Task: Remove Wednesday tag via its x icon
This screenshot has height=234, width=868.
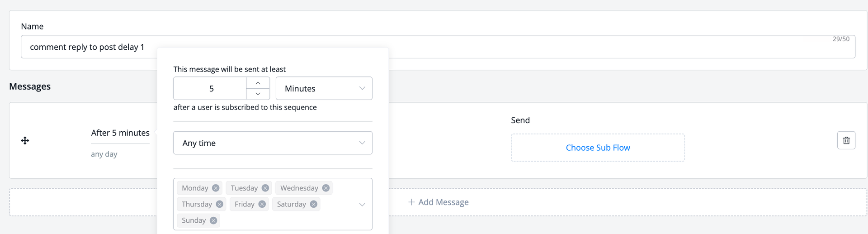Action: [326, 188]
